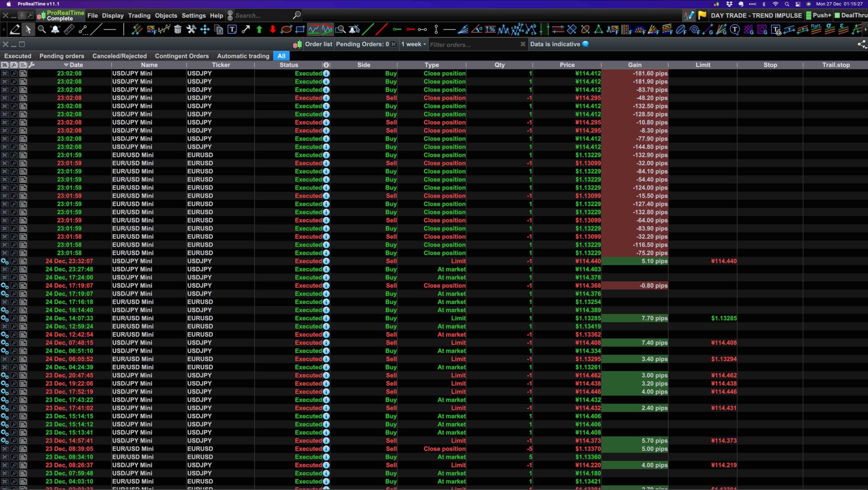This screenshot has height=490, width=868.
Task: Switch to the Pending orders tab
Action: click(62, 56)
